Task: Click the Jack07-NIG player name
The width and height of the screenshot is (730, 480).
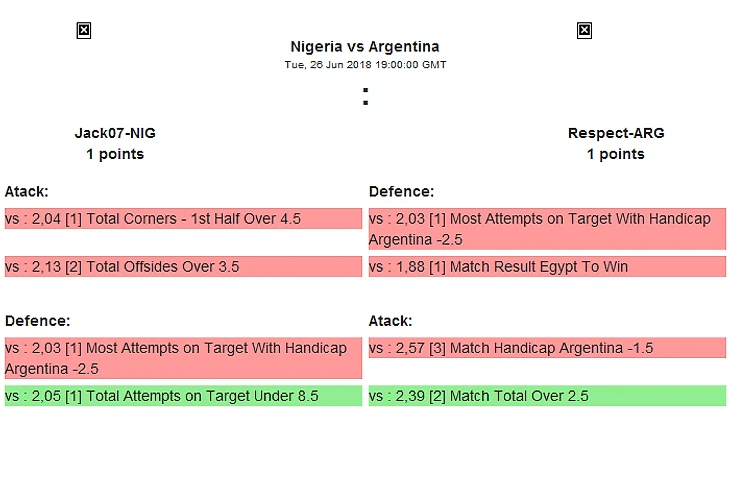Action: point(115,133)
